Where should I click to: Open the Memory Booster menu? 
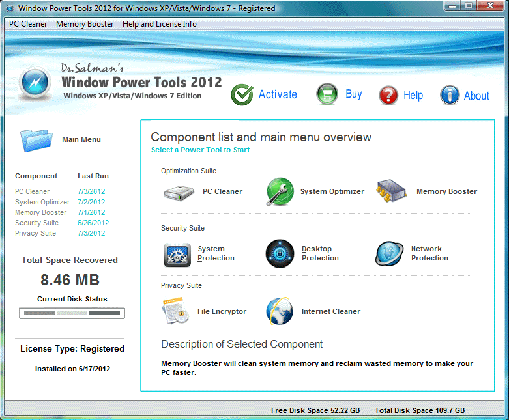85,24
